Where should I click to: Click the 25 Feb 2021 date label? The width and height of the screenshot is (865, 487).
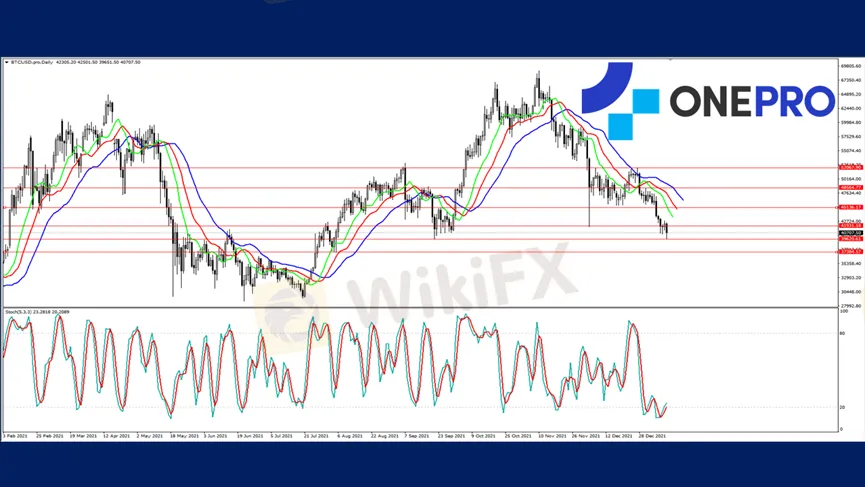point(50,436)
